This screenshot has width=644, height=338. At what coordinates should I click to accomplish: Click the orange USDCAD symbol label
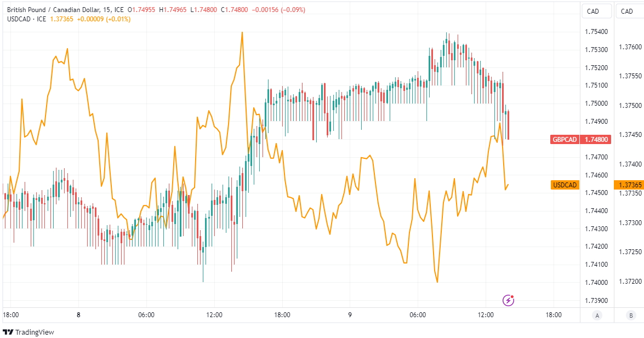click(x=565, y=185)
